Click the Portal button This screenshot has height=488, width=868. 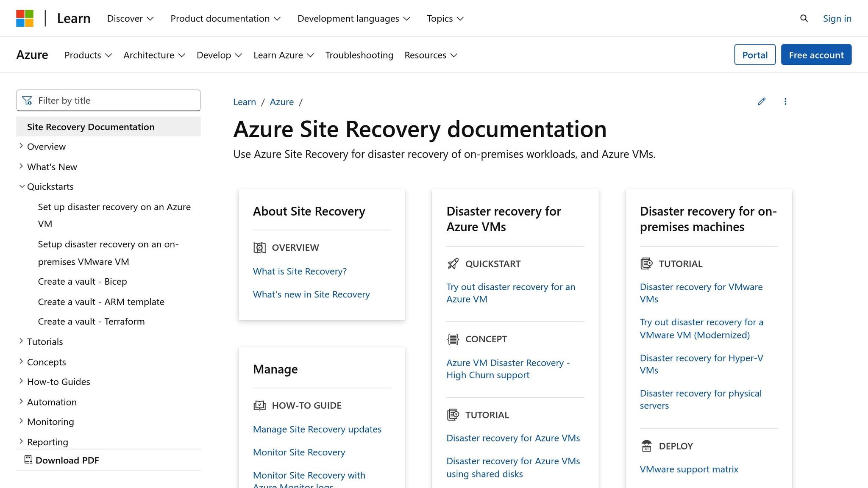click(755, 55)
